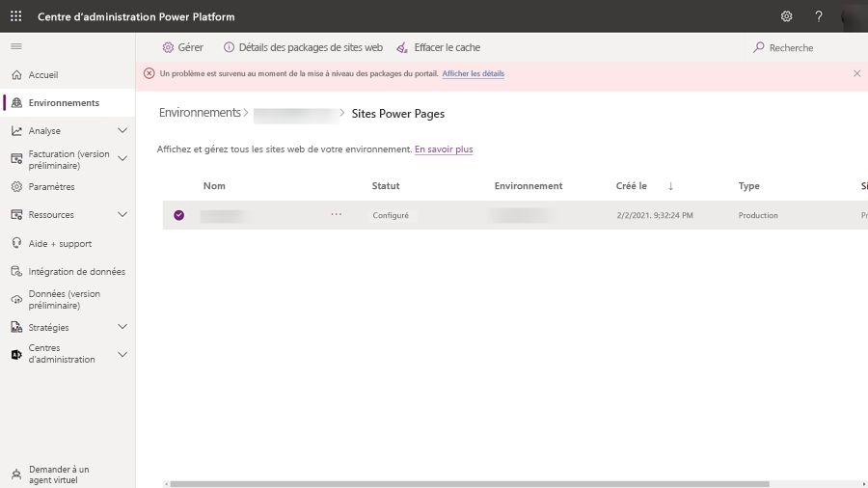This screenshot has height=488, width=868.
Task: Expand the Ressources menu chevron
Action: point(122,215)
